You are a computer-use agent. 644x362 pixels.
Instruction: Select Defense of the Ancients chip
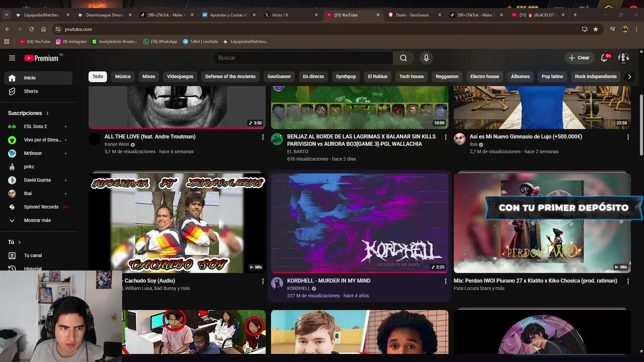tap(230, 76)
